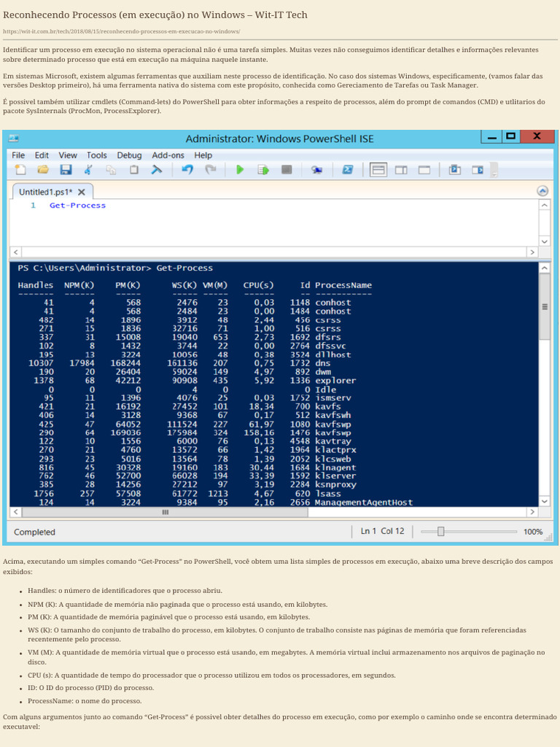Click the Undo arrow icon

tap(187, 170)
